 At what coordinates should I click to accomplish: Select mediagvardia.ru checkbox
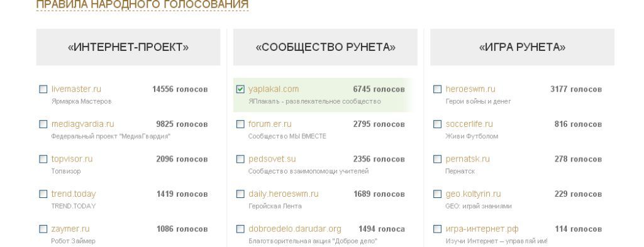click(43, 124)
